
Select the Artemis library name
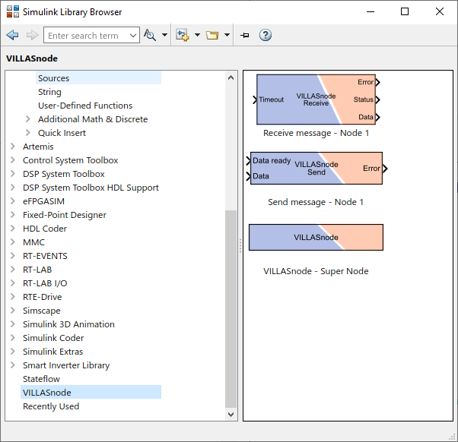38,147
